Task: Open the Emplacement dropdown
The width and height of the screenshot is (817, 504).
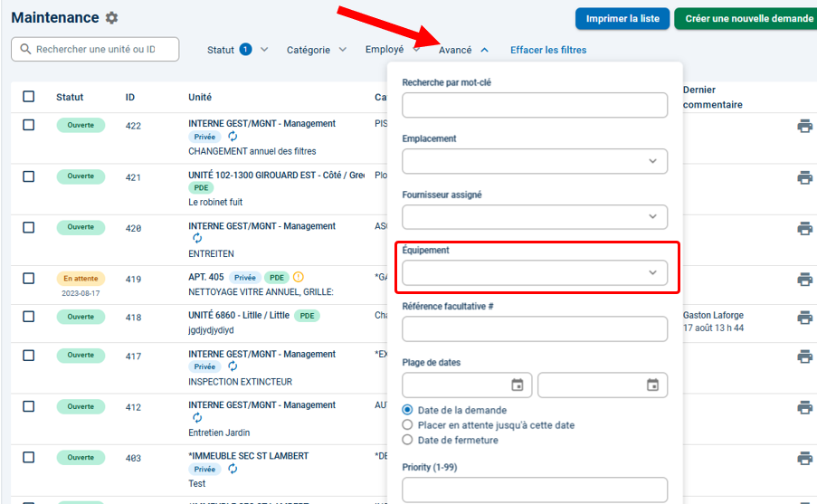Action: point(535,161)
